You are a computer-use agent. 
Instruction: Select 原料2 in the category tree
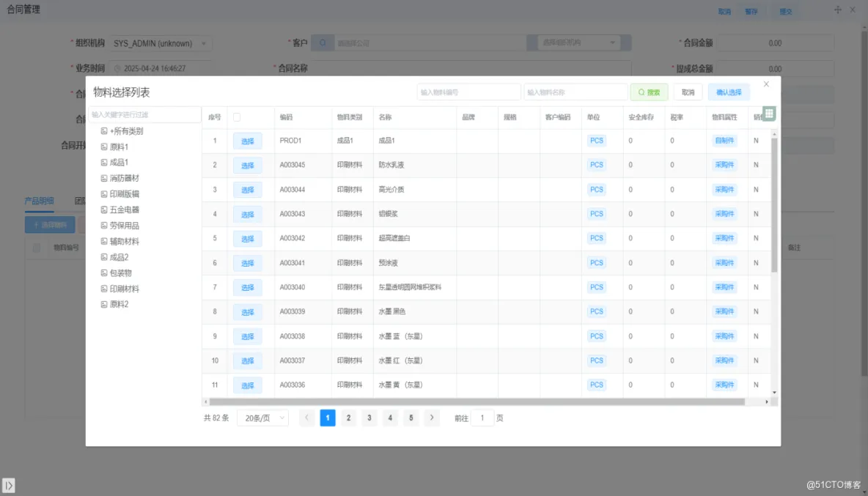pos(119,304)
